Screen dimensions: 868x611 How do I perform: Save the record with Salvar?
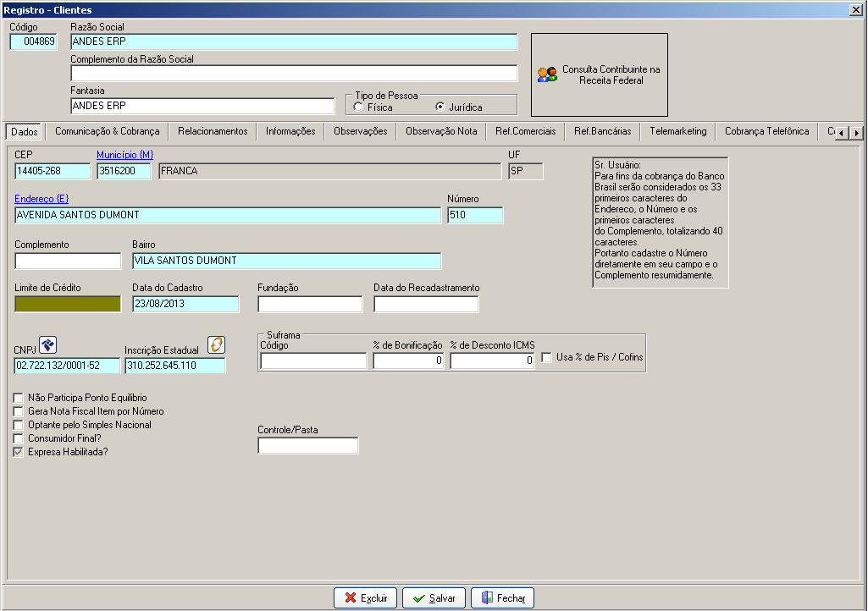point(434,597)
